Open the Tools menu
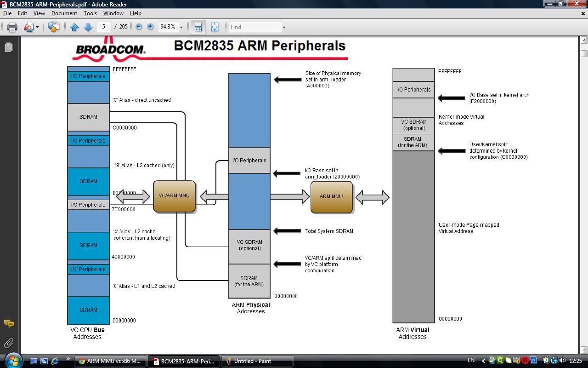Viewport: 588px width, 368px height. [x=90, y=13]
